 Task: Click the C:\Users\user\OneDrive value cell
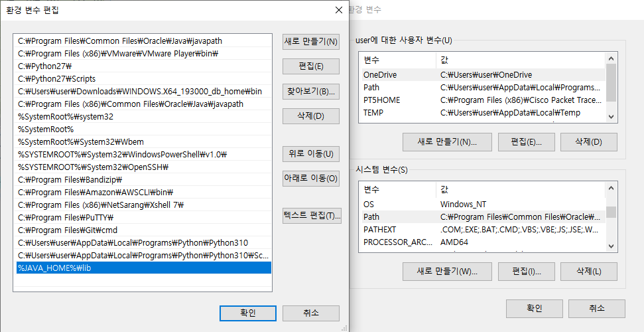click(x=486, y=75)
